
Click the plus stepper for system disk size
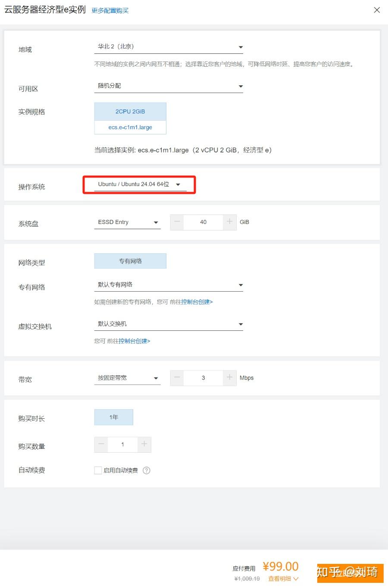pos(229,222)
